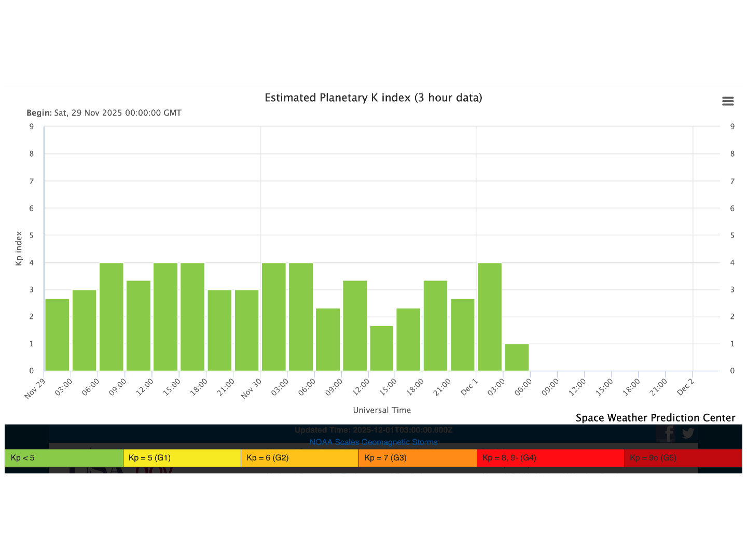Select the bar beginning at Dec 1
This screenshot has height=560, width=747.
click(x=489, y=317)
